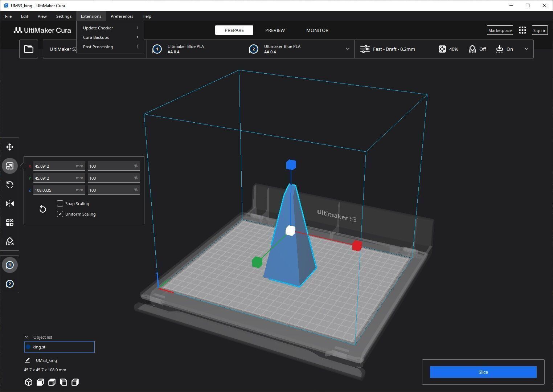
Task: Click the green Y-axis scale handle
Action: point(257,262)
